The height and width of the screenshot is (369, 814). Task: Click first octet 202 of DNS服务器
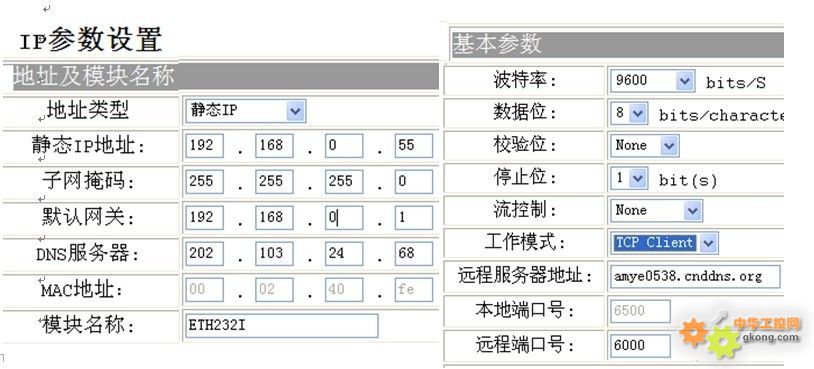[205, 253]
